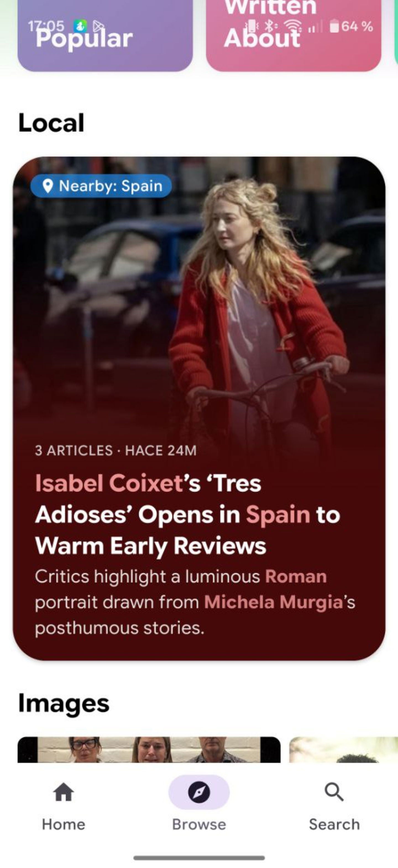Open the Written About category card

click(x=294, y=35)
